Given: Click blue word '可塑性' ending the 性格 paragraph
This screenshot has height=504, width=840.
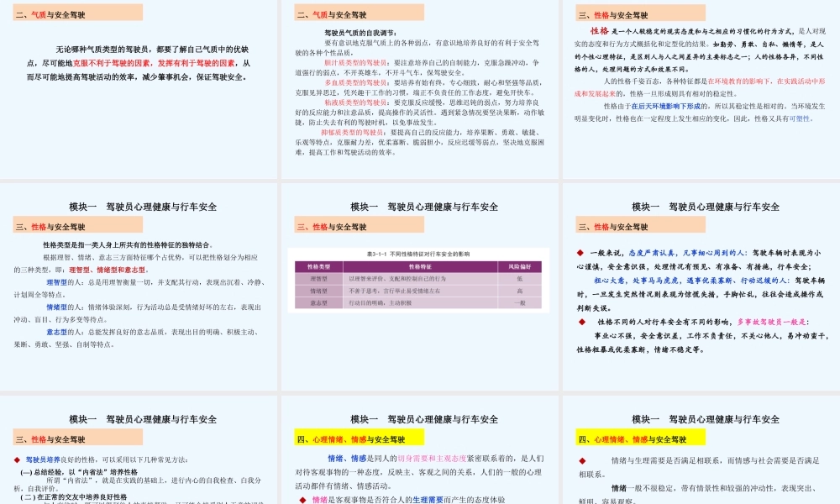Looking at the screenshot, I should tap(800, 118).
